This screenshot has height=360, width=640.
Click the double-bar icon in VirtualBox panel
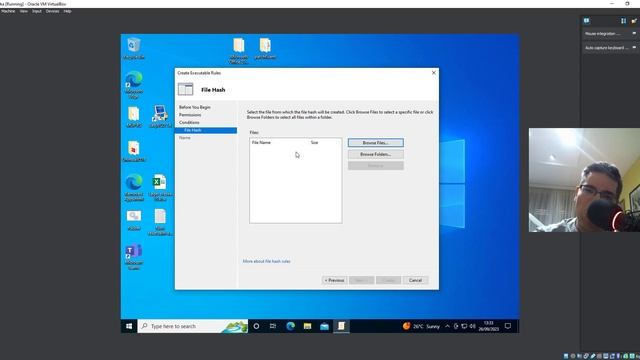[x=623, y=21]
